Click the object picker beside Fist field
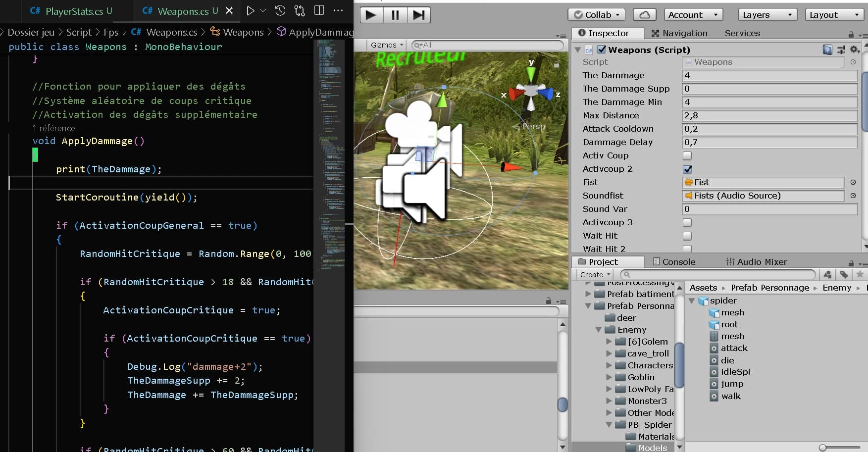The height and width of the screenshot is (452, 868). click(x=853, y=182)
